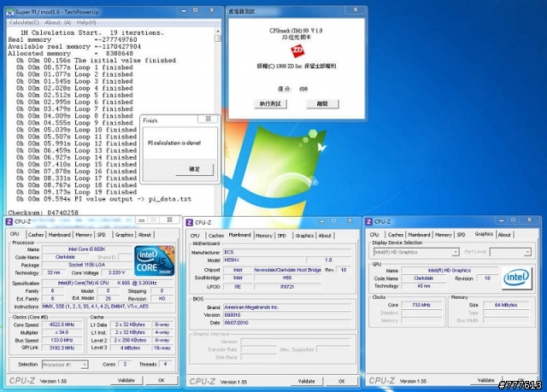Open About tab in right CPU-Z window
Screen dimensions: 547x392
point(504,235)
